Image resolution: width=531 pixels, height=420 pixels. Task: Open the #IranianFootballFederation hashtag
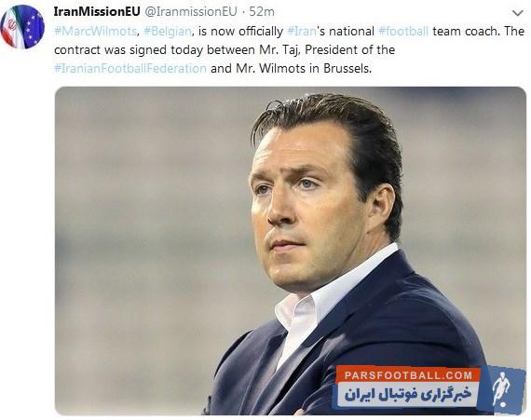tap(130, 68)
